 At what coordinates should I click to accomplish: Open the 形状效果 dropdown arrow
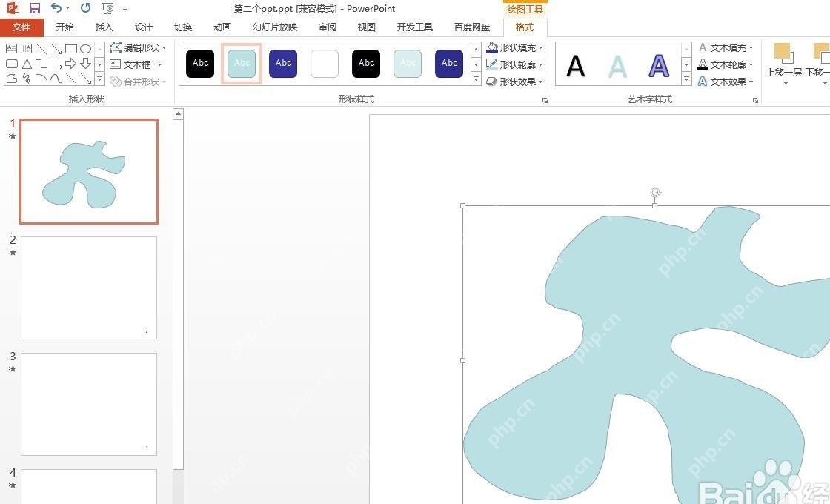point(540,82)
